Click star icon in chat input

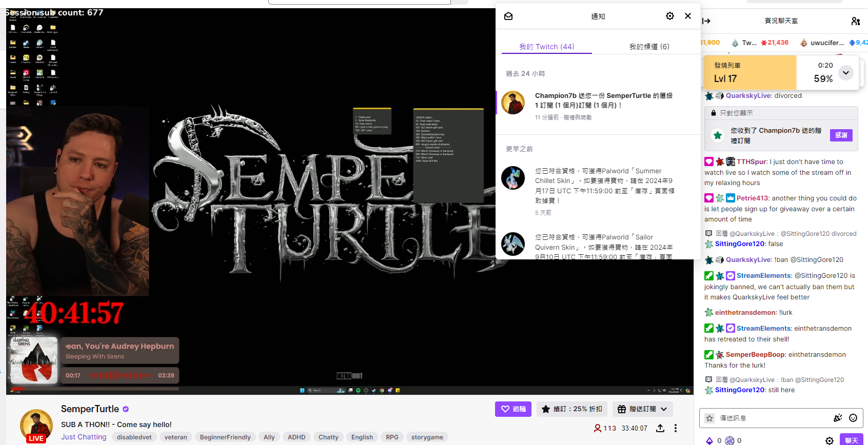[x=709, y=418]
